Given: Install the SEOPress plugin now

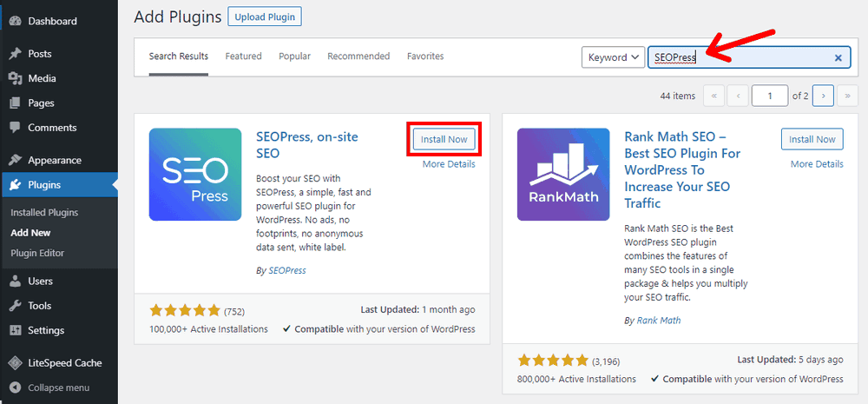Looking at the screenshot, I should (444, 139).
